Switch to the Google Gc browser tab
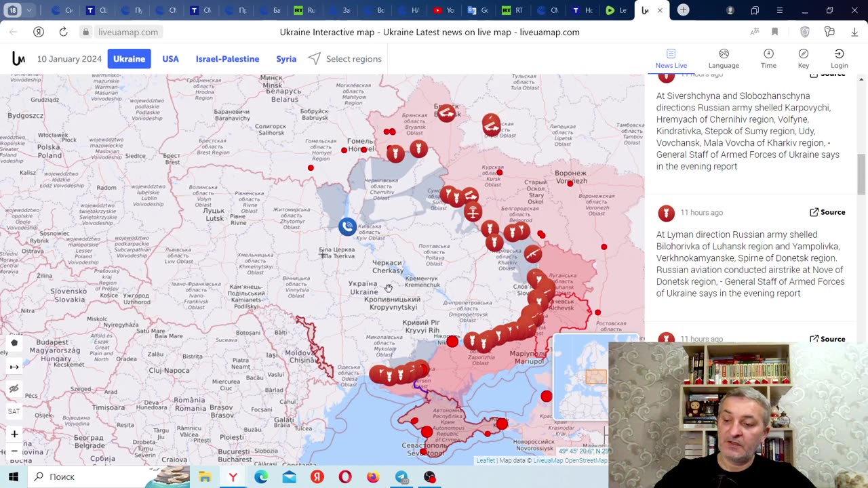Screen dimensions: 868x488 pyautogui.click(x=477, y=10)
